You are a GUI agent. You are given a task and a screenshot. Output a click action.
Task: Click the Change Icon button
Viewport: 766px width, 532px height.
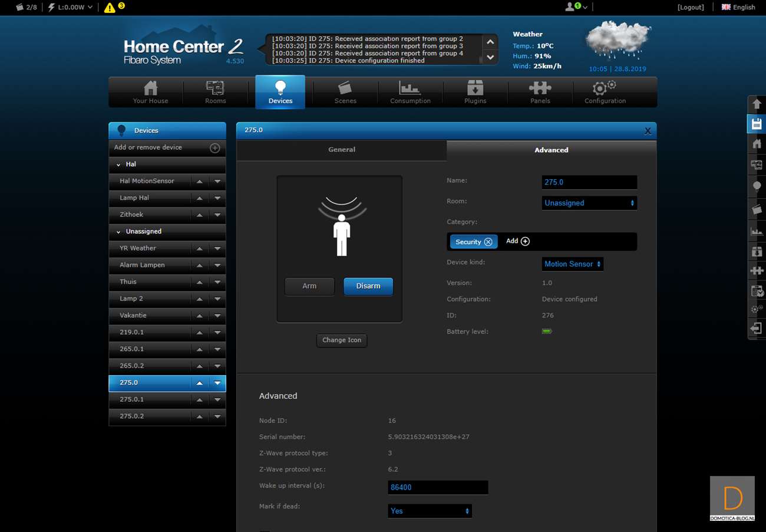coord(342,340)
